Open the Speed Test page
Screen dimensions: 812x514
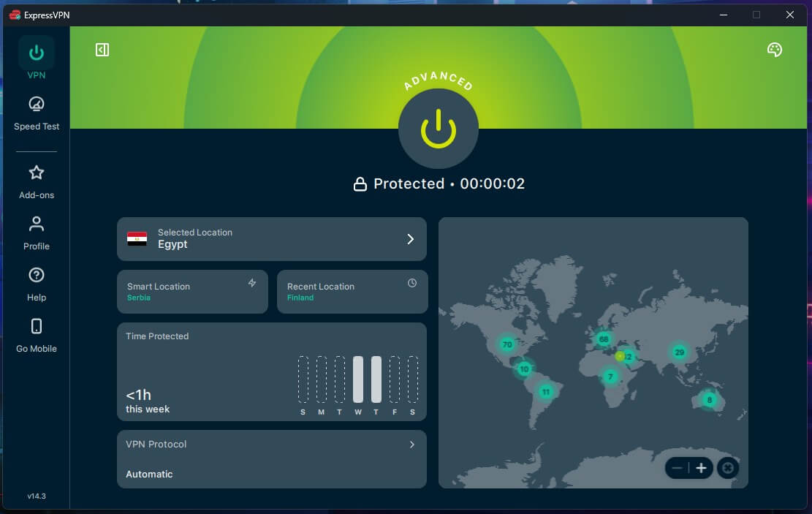coord(37,113)
